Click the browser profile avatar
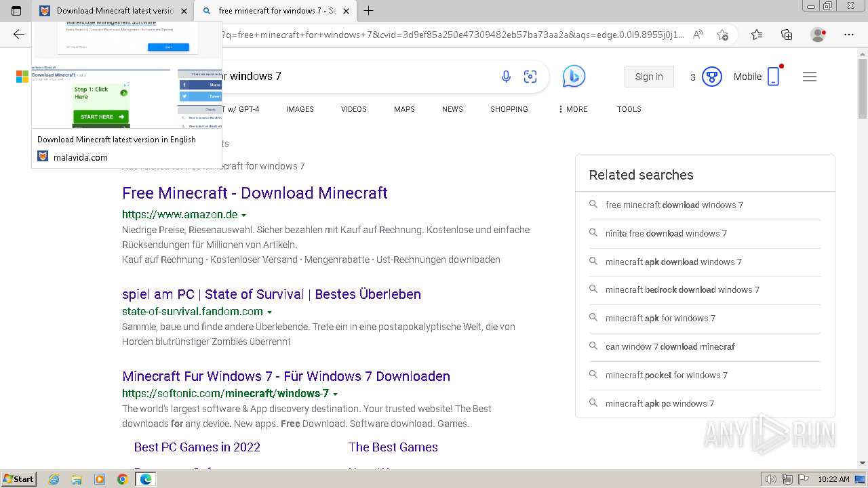Screen dimensions: 868x488 tap(818, 35)
